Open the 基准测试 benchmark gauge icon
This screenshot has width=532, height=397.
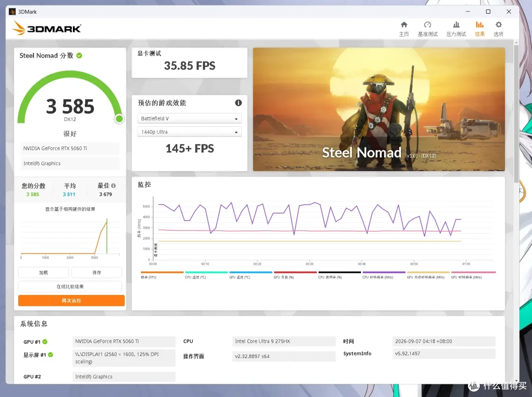tap(428, 25)
